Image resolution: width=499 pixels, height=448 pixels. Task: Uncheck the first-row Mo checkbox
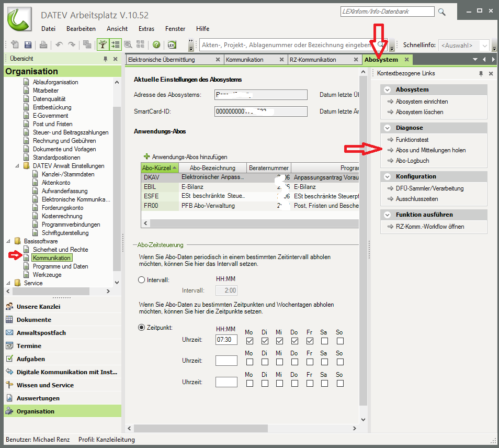pos(249,341)
